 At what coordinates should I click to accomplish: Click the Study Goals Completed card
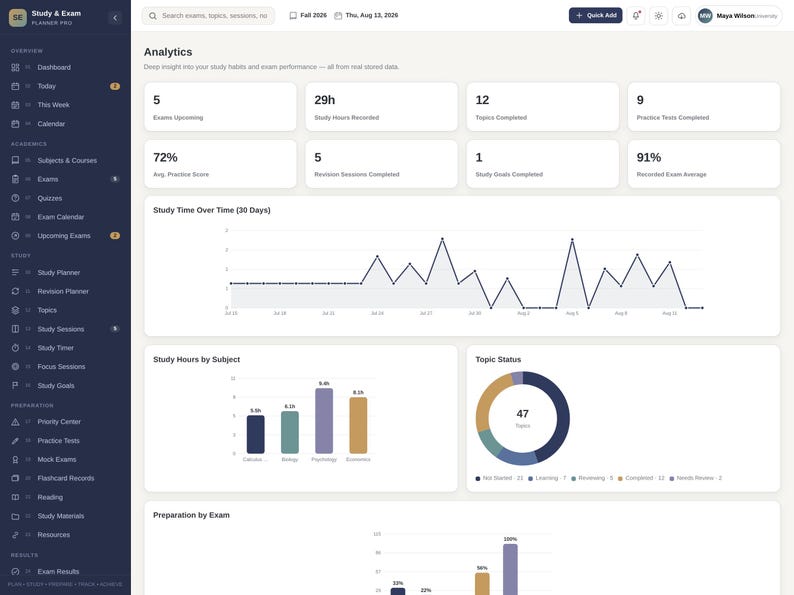543,164
